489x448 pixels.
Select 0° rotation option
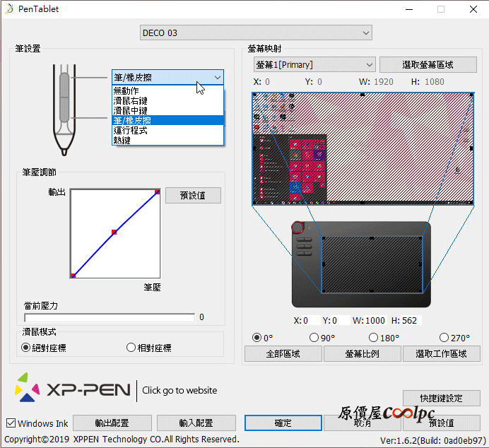pos(262,338)
